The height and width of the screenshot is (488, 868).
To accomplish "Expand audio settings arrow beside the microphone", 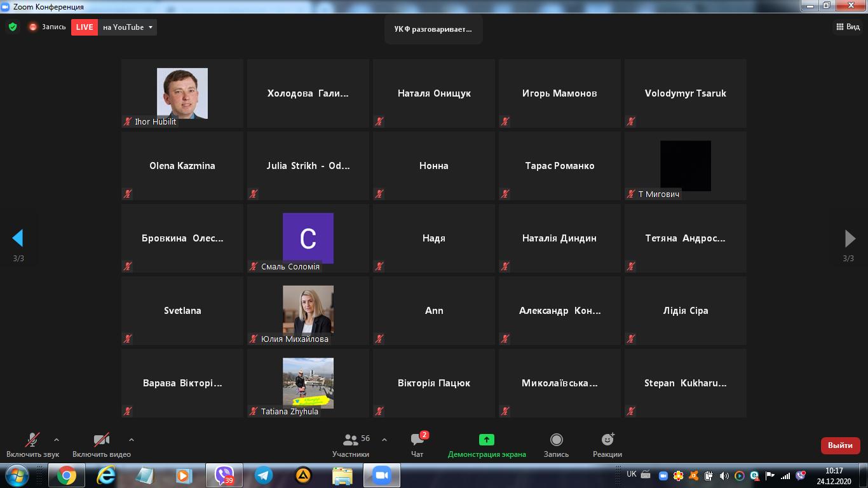I will click(57, 439).
